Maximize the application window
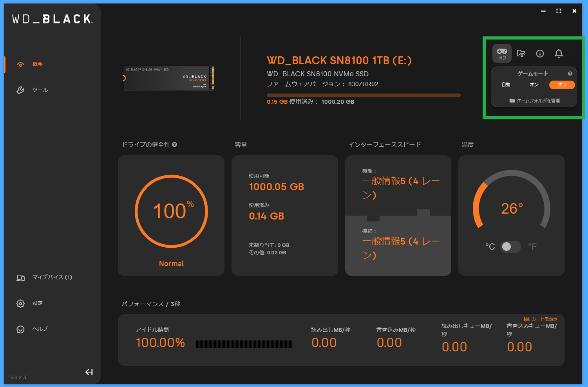Viewport: 588px width, 387px height. [559, 11]
